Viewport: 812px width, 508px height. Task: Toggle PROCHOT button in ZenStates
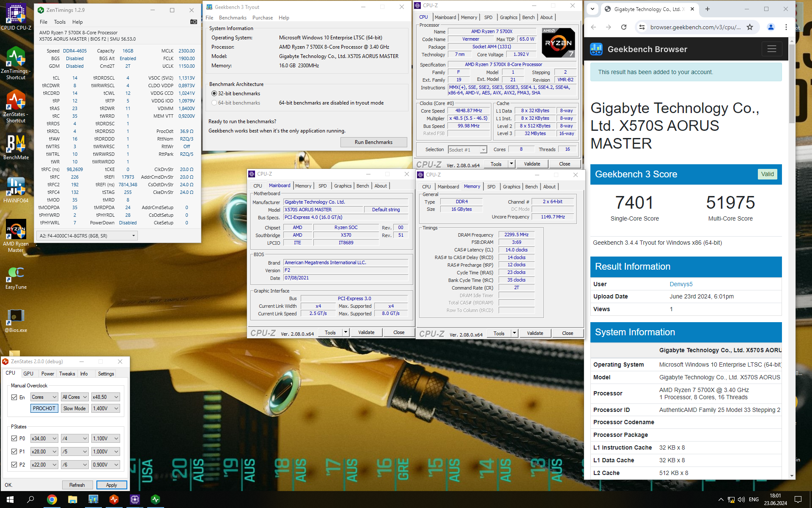(44, 409)
